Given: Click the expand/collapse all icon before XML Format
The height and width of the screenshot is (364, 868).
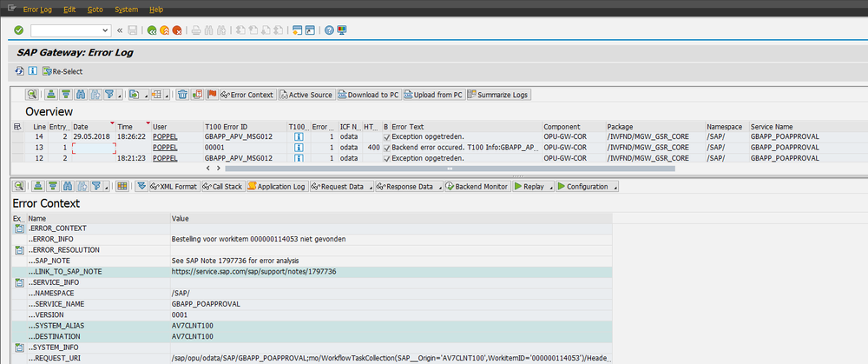Looking at the screenshot, I should pos(141,187).
